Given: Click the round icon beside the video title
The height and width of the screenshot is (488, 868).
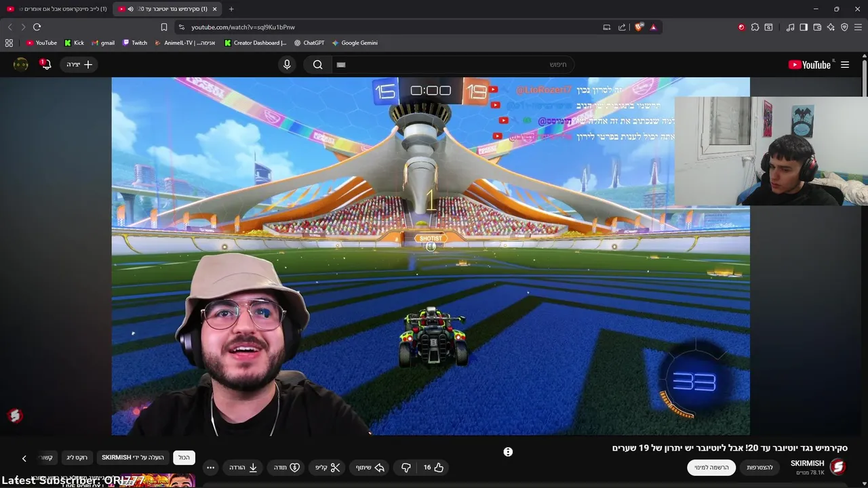Looking at the screenshot, I should (x=508, y=452).
